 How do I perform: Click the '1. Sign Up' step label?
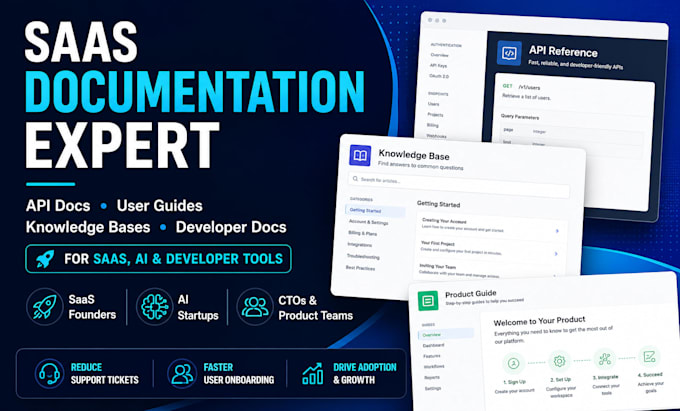point(514,382)
